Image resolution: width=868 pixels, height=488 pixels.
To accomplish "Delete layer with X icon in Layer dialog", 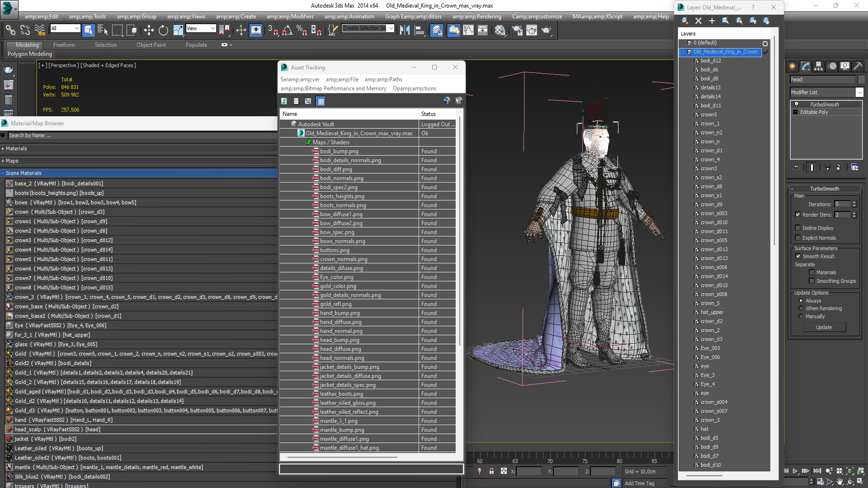I will (698, 21).
